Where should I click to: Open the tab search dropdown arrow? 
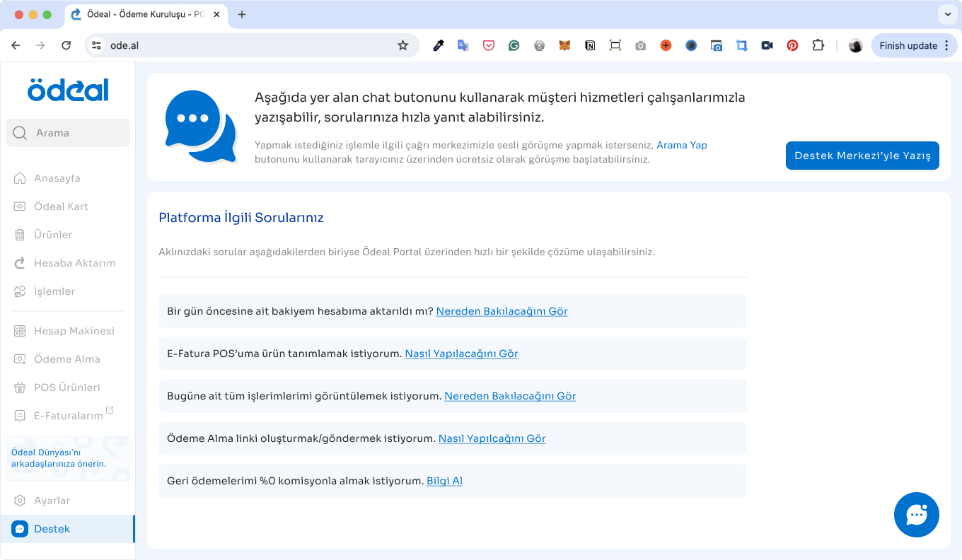coord(947,14)
